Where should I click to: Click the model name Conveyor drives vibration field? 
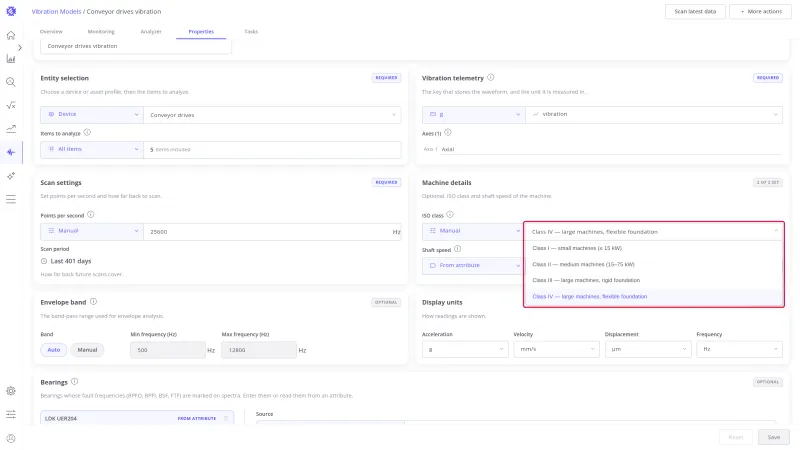136,46
